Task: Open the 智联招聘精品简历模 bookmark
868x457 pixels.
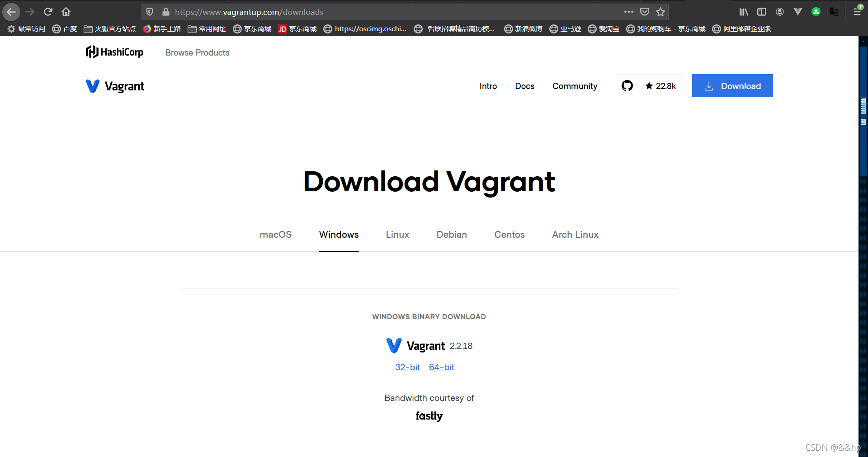Action: coord(455,29)
